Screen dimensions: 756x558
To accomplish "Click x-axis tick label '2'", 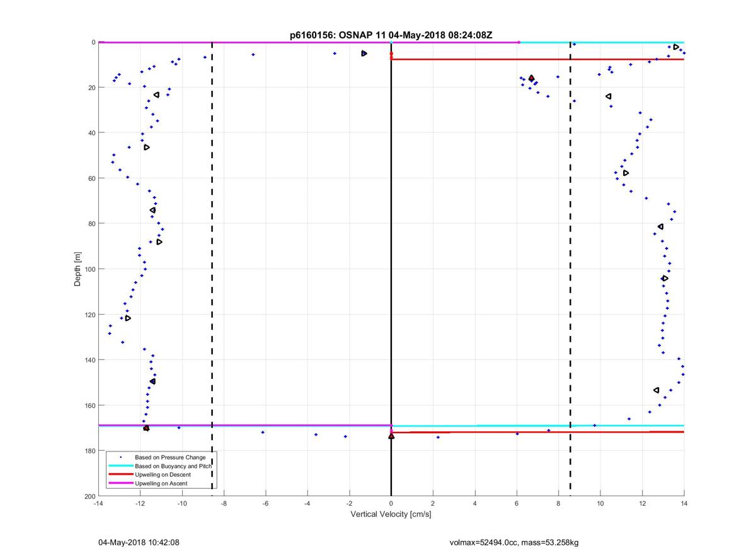I will pyautogui.click(x=433, y=503).
